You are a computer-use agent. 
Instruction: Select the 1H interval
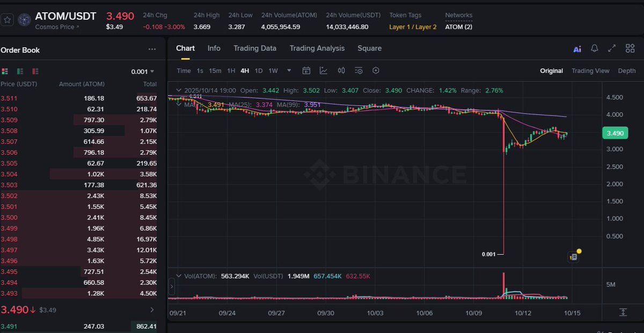tap(231, 71)
